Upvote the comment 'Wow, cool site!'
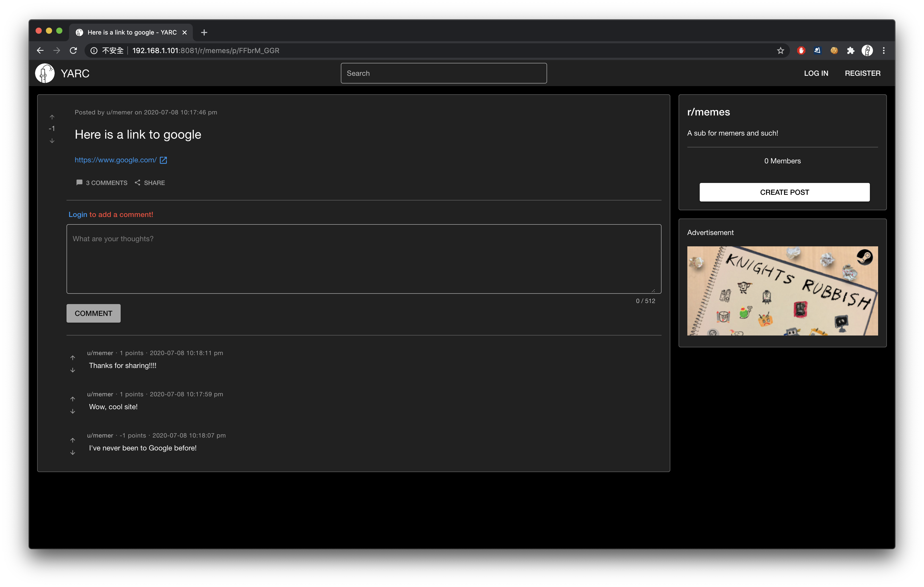This screenshot has width=924, height=587. (72, 399)
